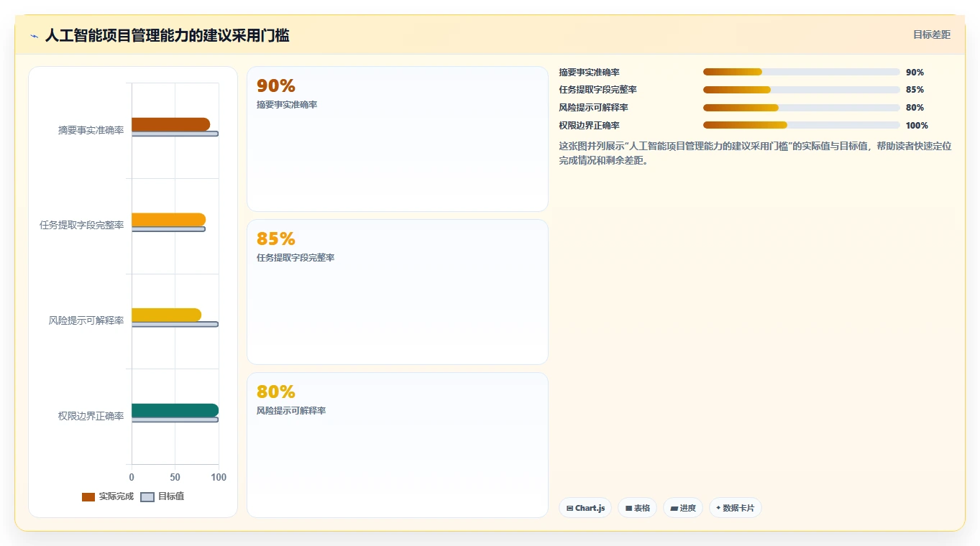Click the 权限边界正确率 axis label in the chart
The width and height of the screenshot is (980, 546).
click(91, 416)
